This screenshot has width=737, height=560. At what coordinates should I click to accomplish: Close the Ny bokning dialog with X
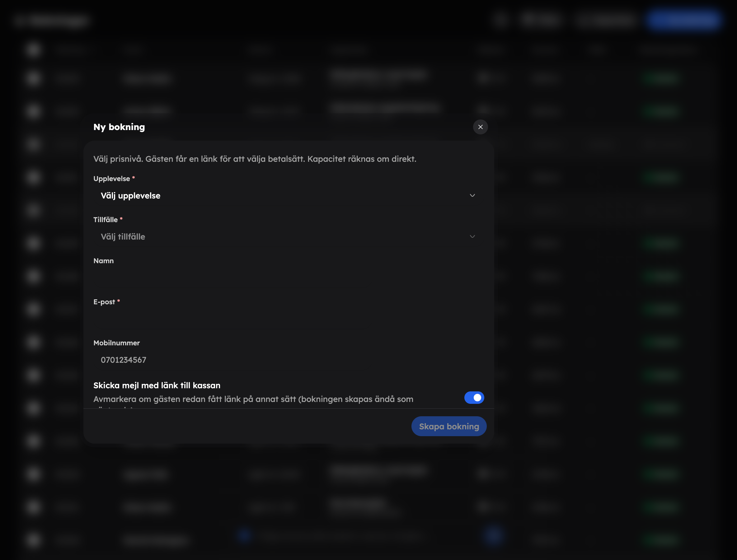pos(480,127)
